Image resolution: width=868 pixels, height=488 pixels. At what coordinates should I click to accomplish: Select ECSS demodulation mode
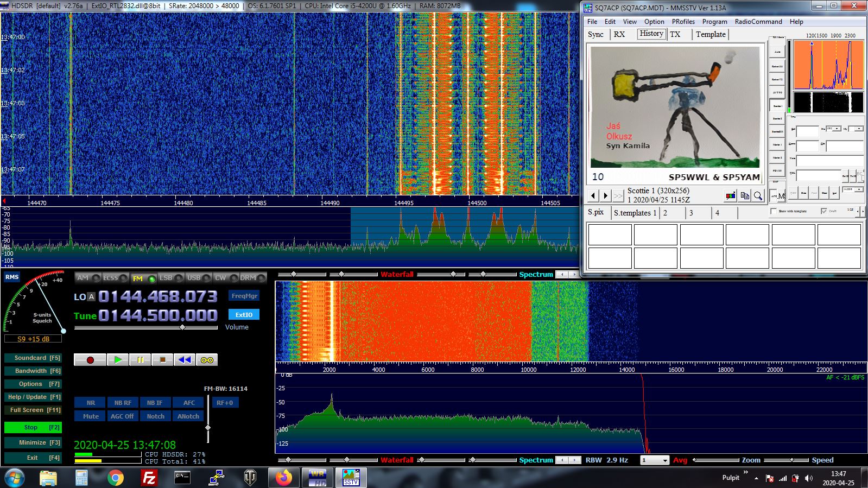[116, 278]
